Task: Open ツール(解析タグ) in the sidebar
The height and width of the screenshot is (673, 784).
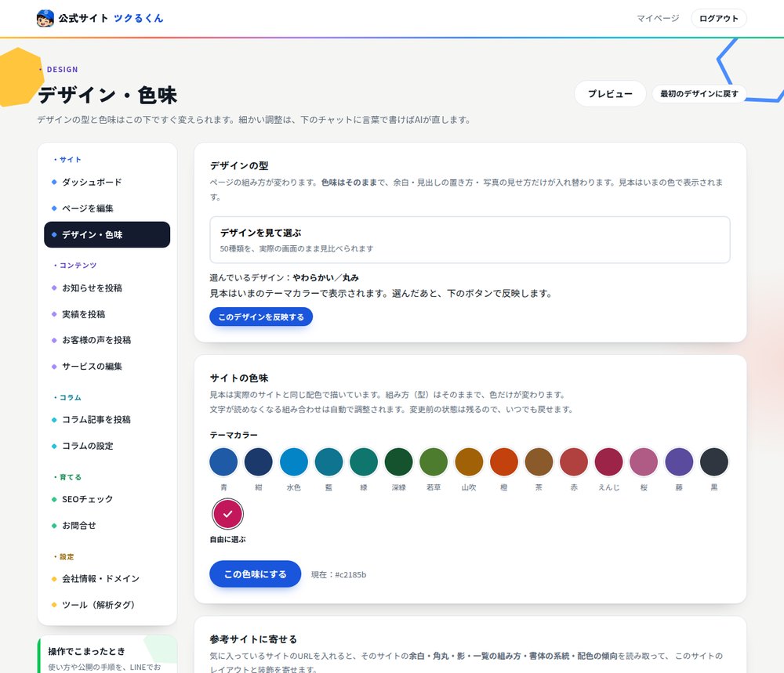Action: [x=107, y=605]
